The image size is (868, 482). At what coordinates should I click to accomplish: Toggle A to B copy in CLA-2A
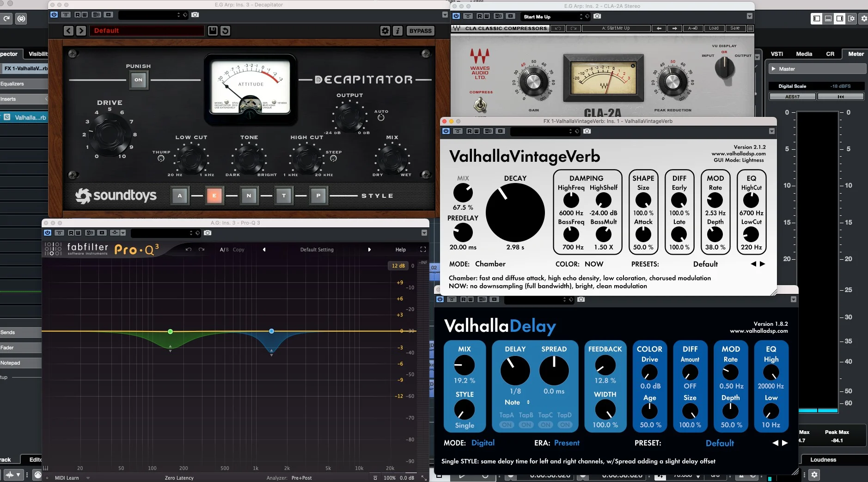click(x=692, y=28)
